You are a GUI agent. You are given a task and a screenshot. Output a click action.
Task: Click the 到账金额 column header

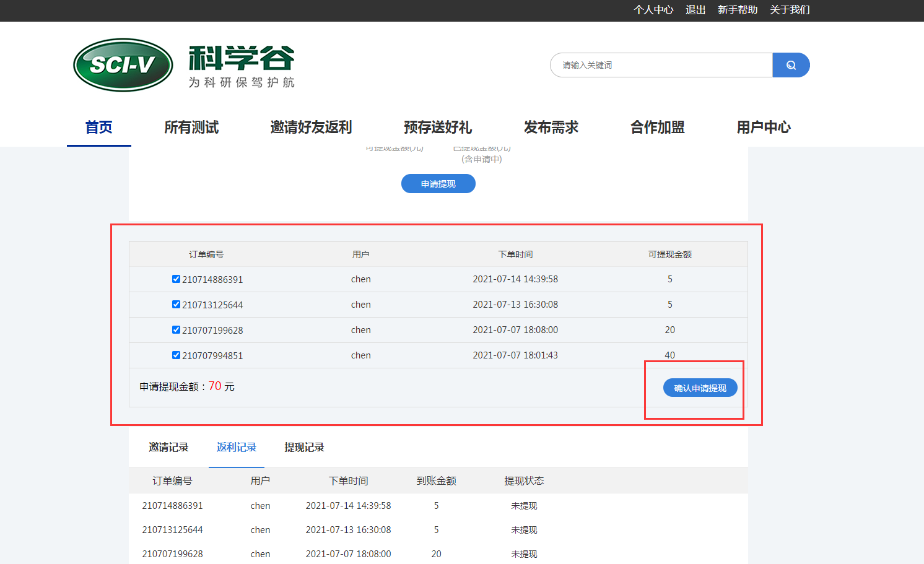436,480
